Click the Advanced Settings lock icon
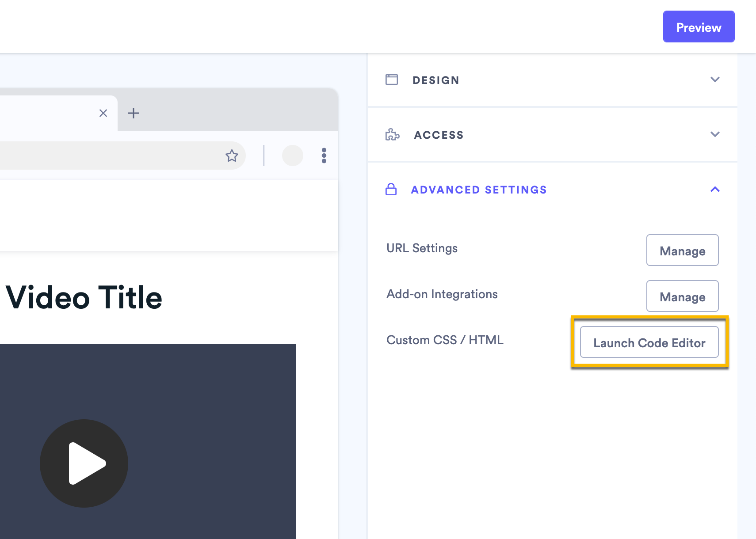 coord(391,190)
